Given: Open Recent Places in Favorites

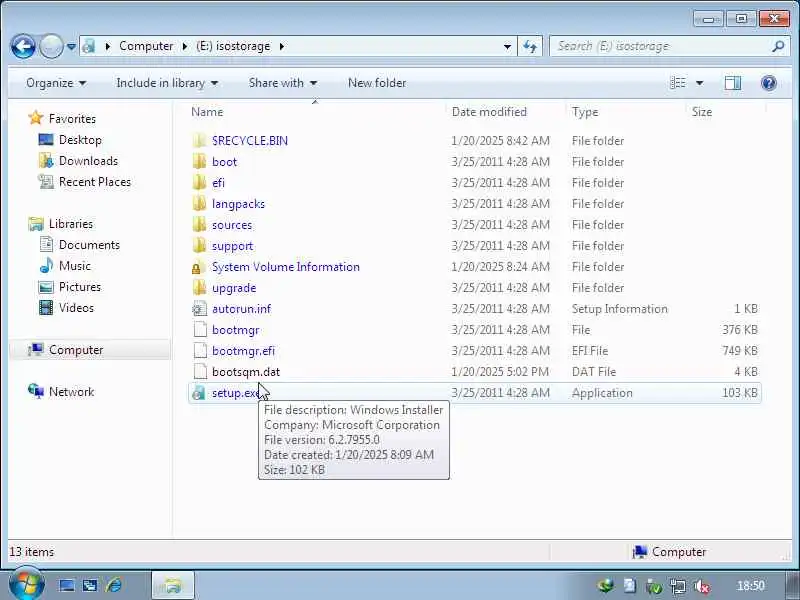Looking at the screenshot, I should click(x=95, y=182).
